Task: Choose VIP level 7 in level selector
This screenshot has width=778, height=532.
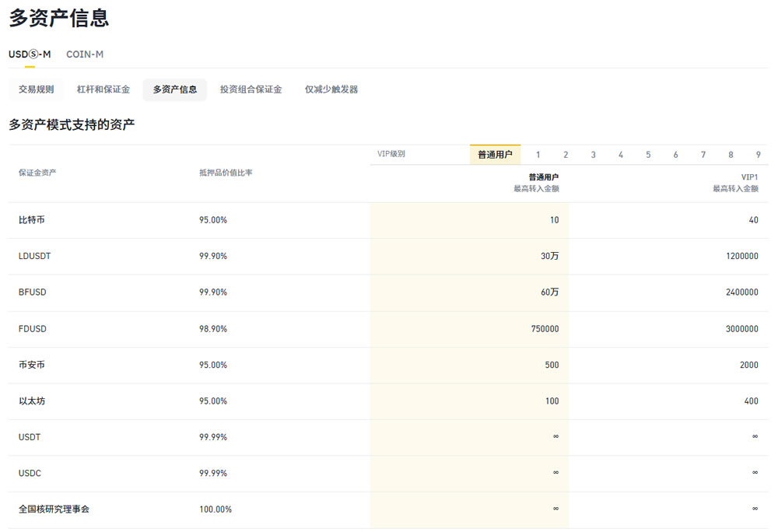Action: (x=703, y=155)
